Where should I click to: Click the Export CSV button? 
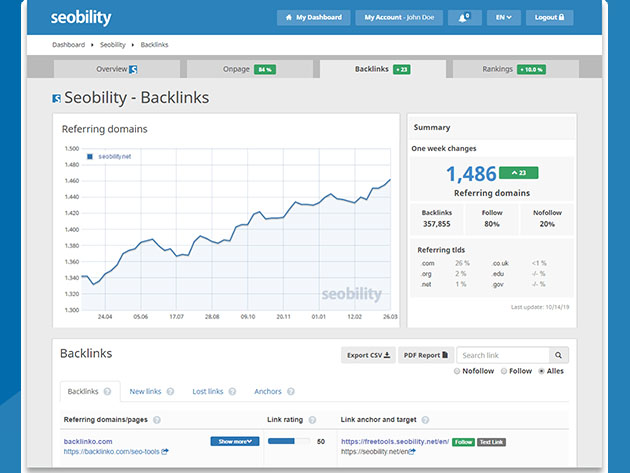[x=368, y=355]
